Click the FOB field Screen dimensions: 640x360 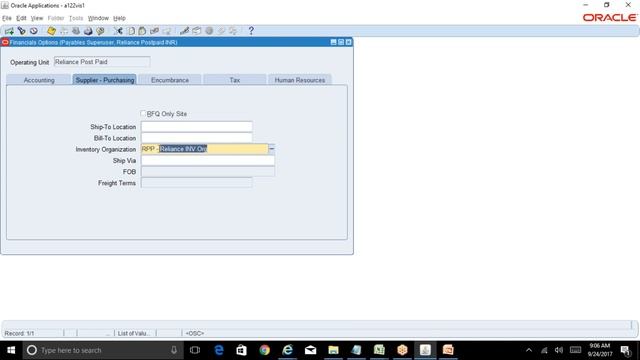[x=208, y=171]
